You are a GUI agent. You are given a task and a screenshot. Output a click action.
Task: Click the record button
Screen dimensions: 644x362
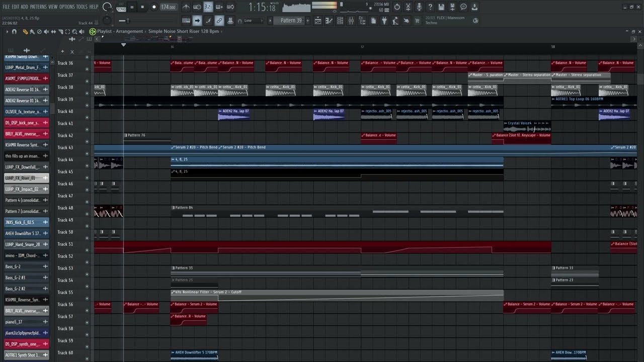click(x=154, y=7)
